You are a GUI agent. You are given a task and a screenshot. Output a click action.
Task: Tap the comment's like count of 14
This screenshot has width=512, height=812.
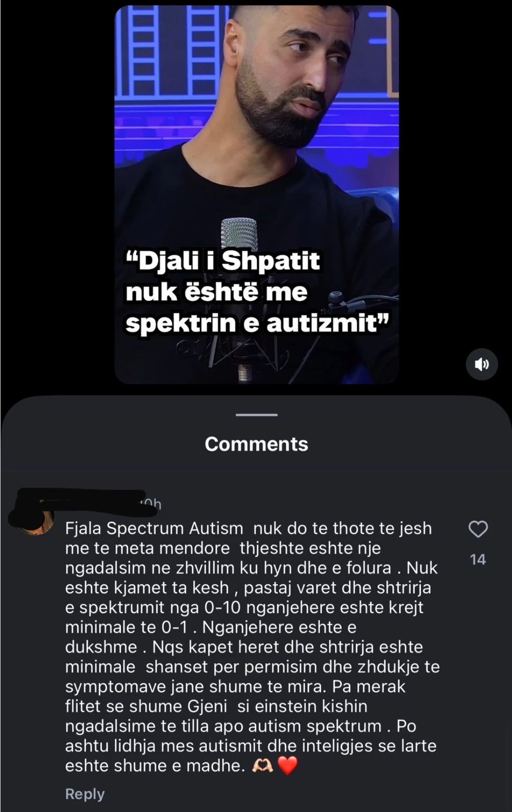pyautogui.click(x=478, y=560)
